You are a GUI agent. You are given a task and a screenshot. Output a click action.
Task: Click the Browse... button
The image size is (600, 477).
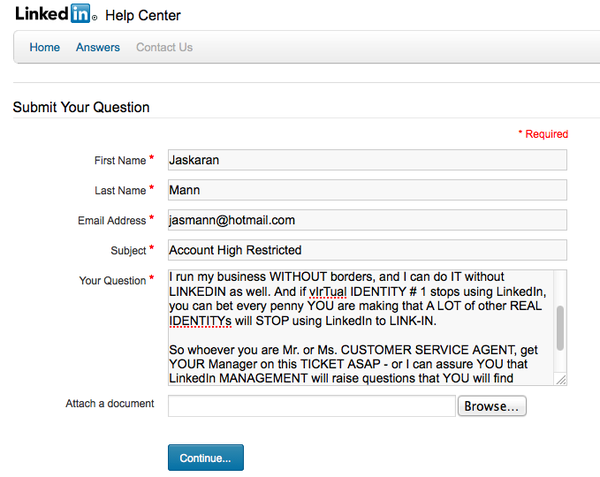point(492,406)
